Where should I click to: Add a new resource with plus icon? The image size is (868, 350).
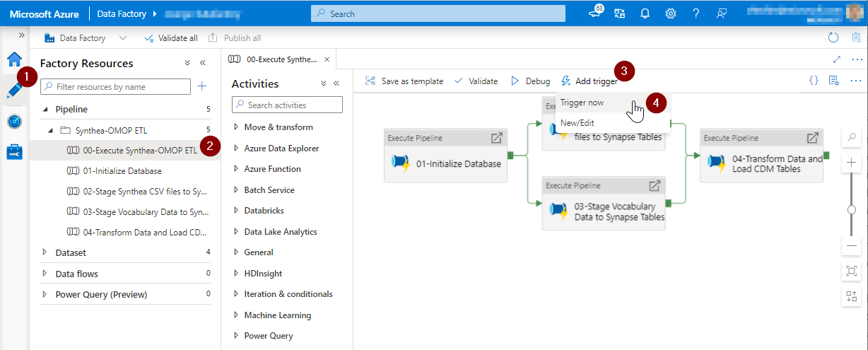pos(202,86)
